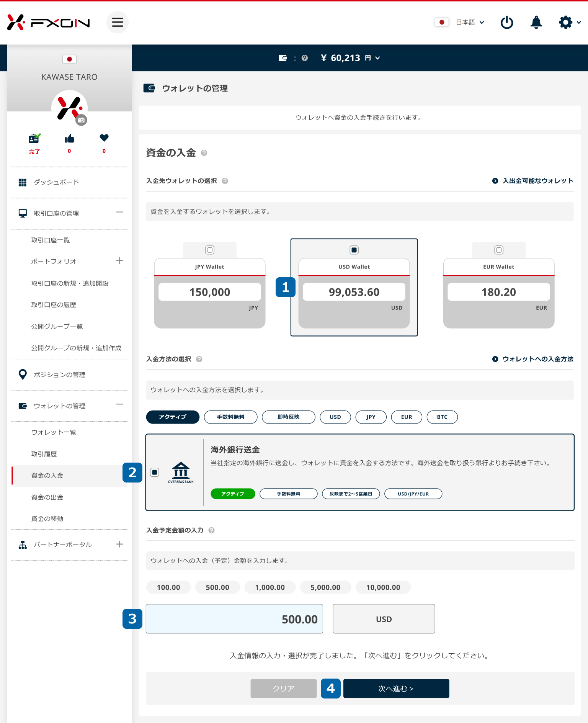Select the 手数料無料 filter pill

(x=231, y=417)
